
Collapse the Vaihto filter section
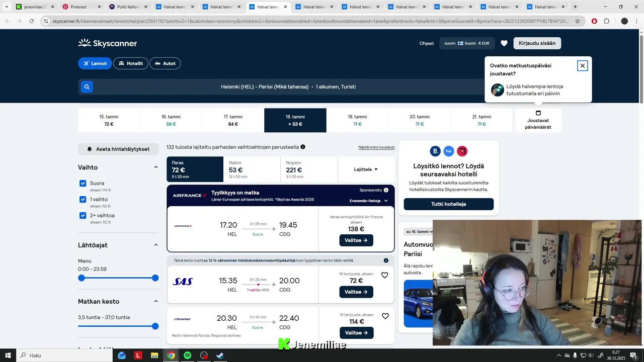tap(156, 167)
